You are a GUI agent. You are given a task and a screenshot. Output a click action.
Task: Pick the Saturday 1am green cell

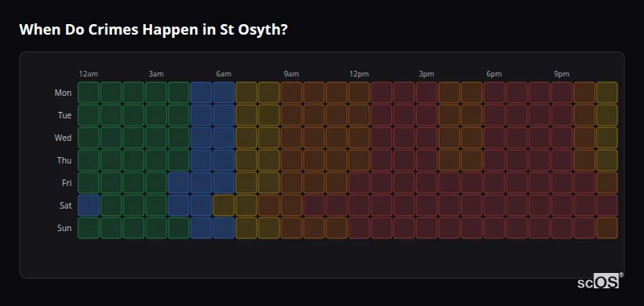(x=111, y=205)
